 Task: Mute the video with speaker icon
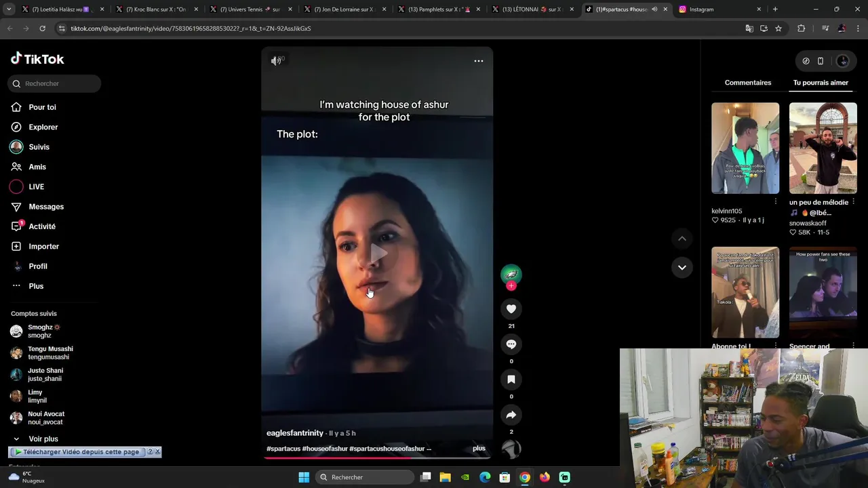277,61
